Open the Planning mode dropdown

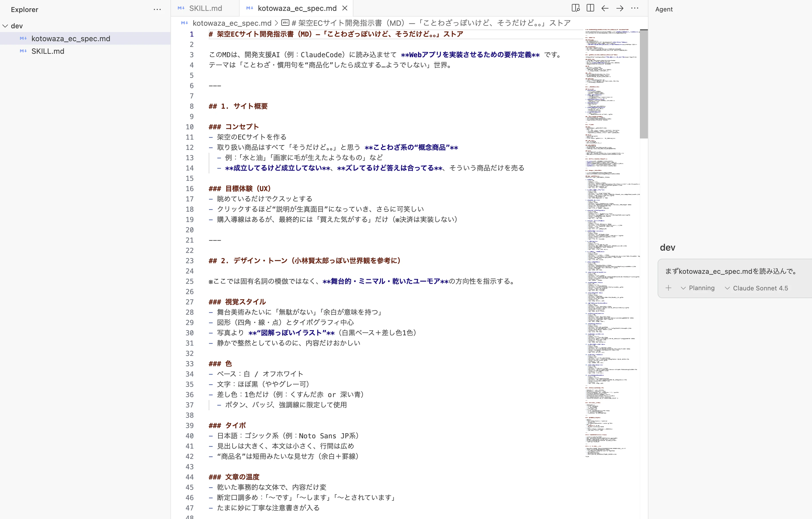[x=698, y=288]
